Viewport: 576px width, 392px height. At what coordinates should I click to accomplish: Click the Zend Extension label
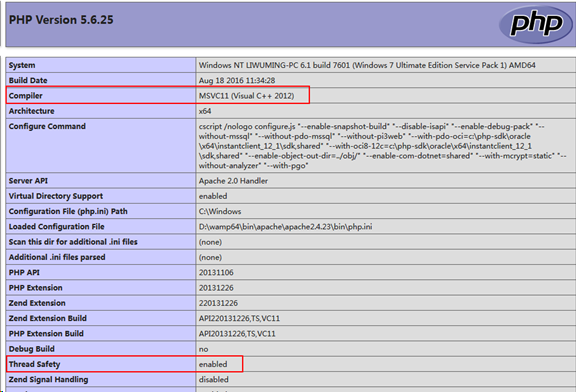click(37, 303)
